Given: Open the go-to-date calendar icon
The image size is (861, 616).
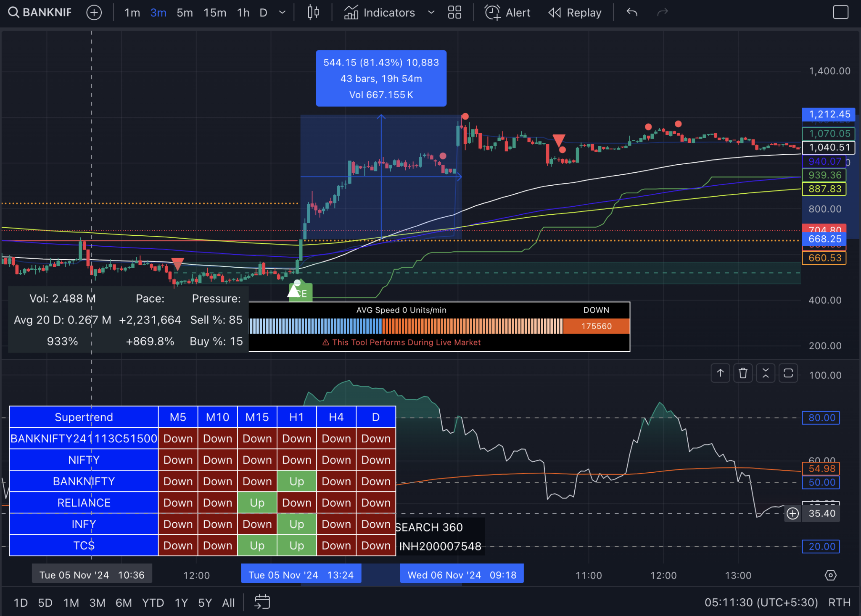Looking at the screenshot, I should (262, 602).
